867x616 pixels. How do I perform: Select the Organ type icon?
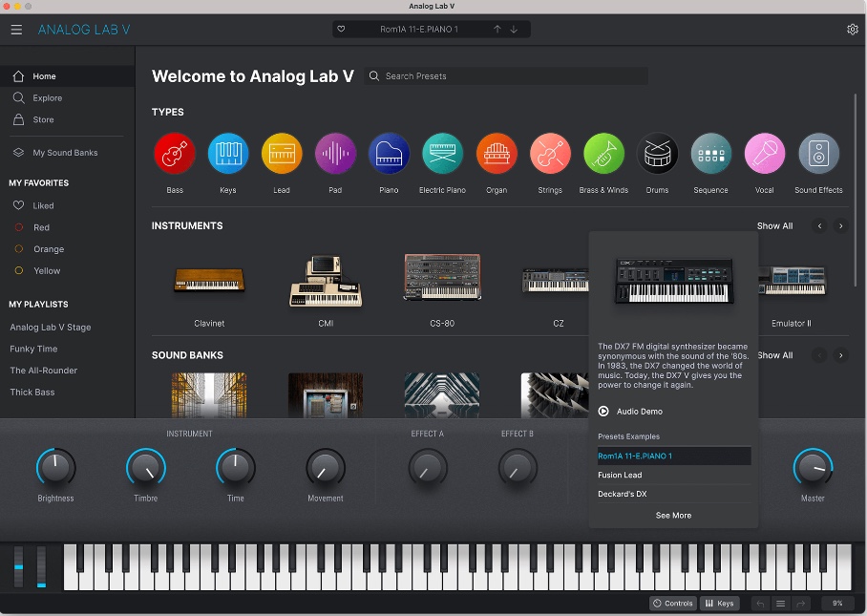(x=497, y=153)
